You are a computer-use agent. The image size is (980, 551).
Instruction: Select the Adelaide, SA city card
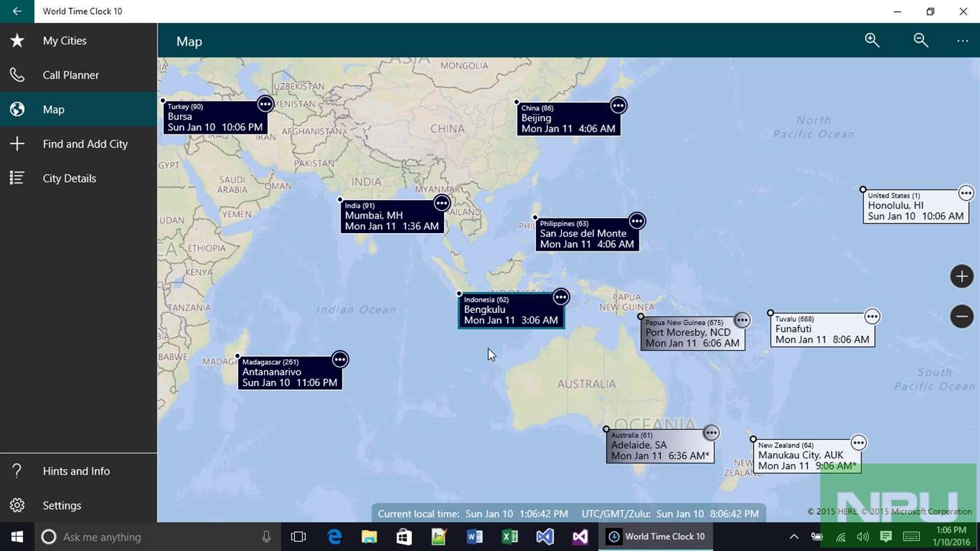660,446
